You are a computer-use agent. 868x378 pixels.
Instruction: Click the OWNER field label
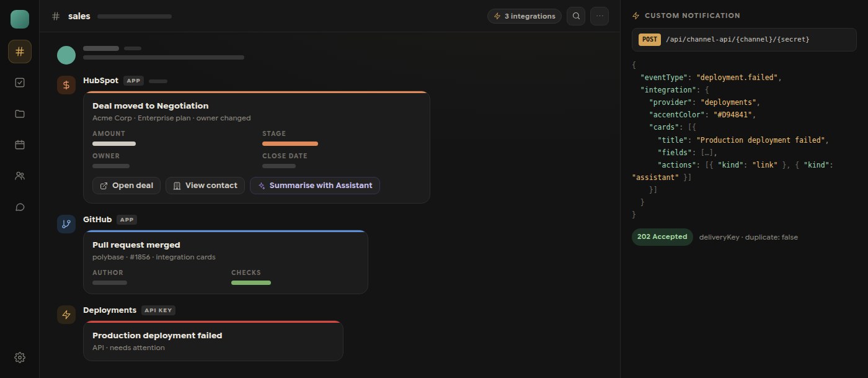106,156
